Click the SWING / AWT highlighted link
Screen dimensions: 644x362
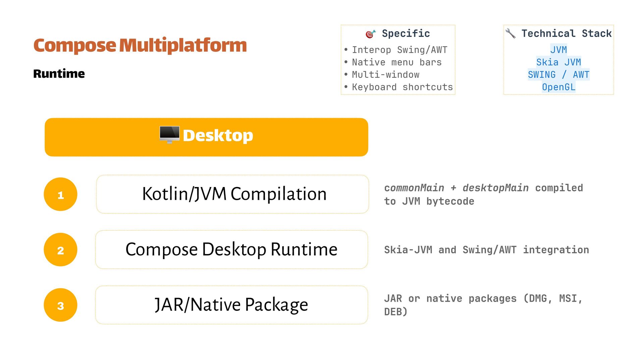point(558,75)
